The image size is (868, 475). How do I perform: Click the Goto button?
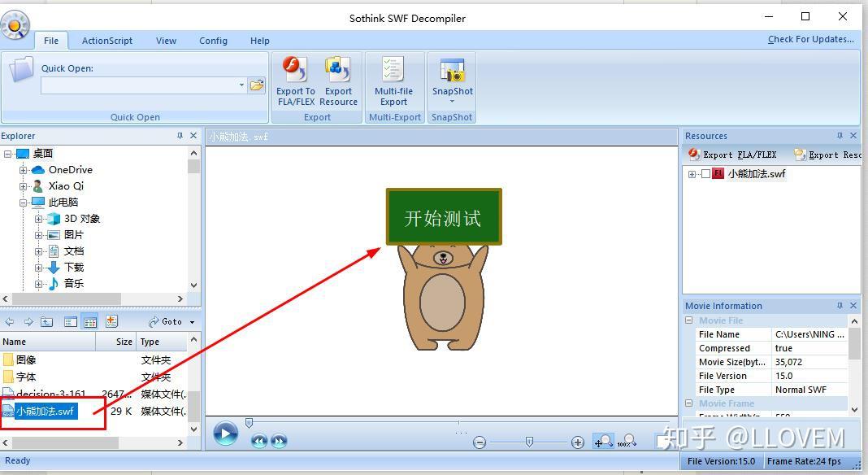click(166, 322)
